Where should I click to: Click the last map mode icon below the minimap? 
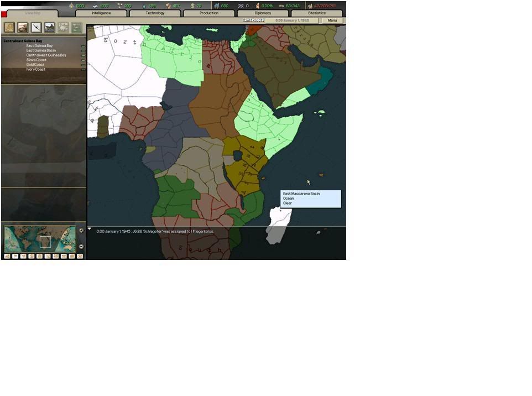[80, 256]
